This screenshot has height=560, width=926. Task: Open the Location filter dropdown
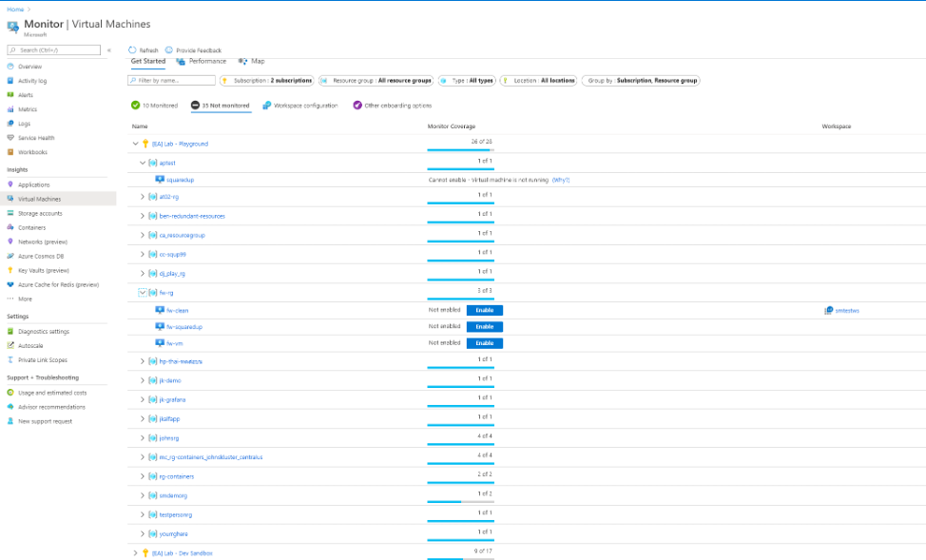(x=538, y=80)
